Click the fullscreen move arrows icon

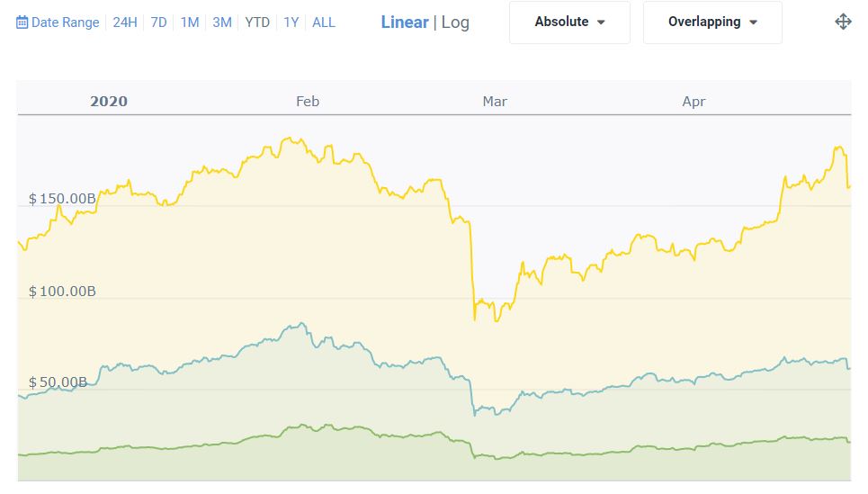click(x=843, y=22)
